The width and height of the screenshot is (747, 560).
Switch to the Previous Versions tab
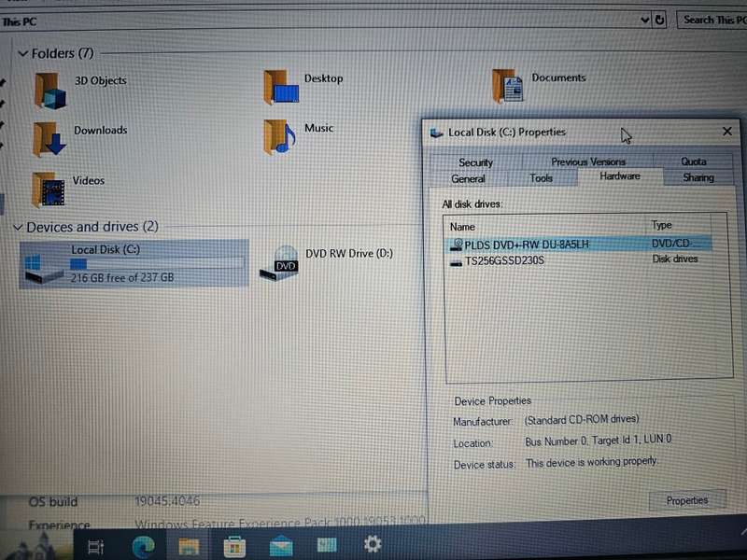(x=588, y=161)
